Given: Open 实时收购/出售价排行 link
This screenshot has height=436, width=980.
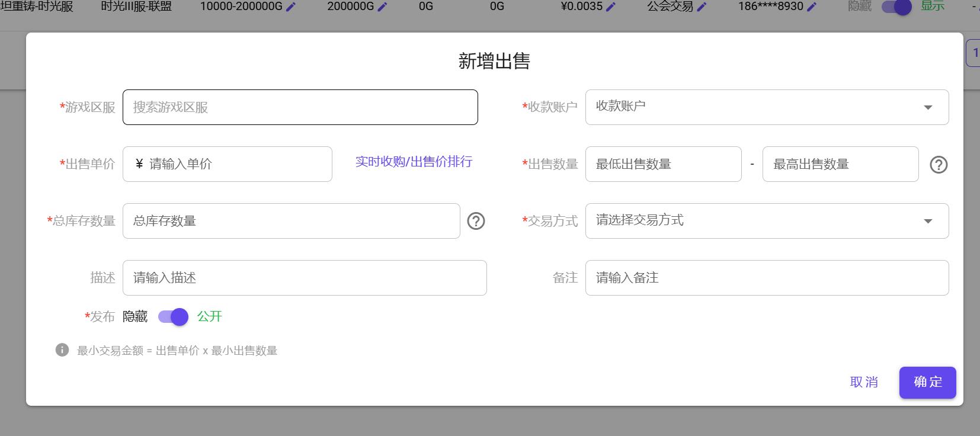Looking at the screenshot, I should [x=414, y=162].
